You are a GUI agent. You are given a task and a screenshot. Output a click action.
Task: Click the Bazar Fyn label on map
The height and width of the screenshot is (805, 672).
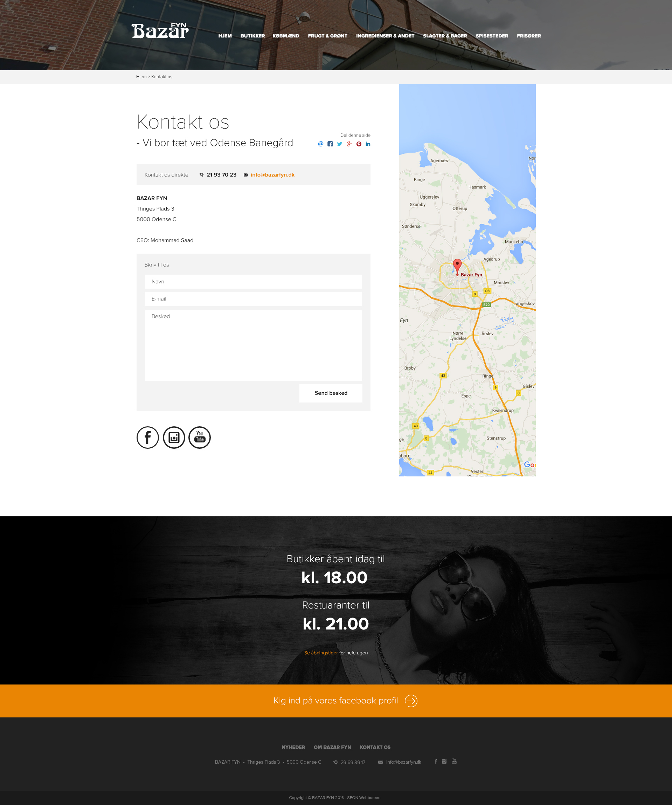(471, 275)
